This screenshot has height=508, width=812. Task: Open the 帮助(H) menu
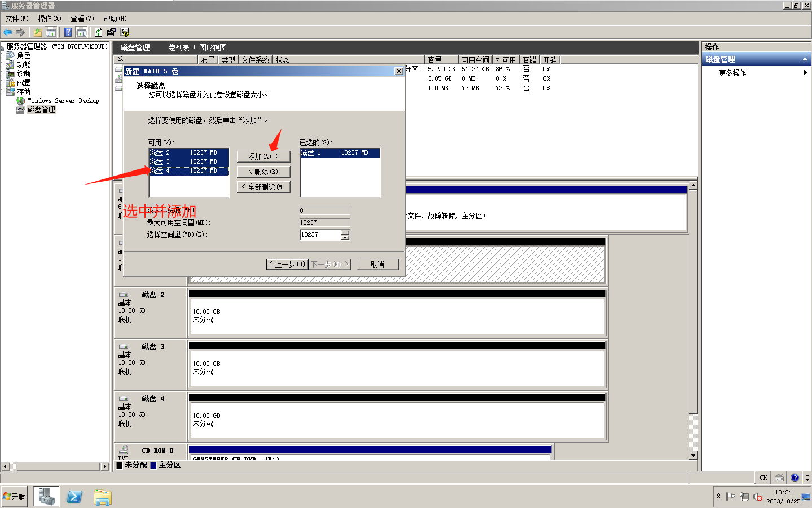click(115, 19)
